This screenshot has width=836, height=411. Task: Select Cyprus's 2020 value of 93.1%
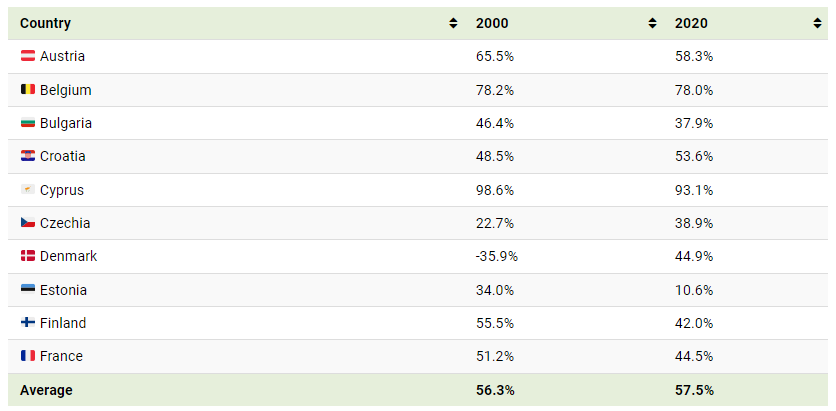(x=694, y=190)
